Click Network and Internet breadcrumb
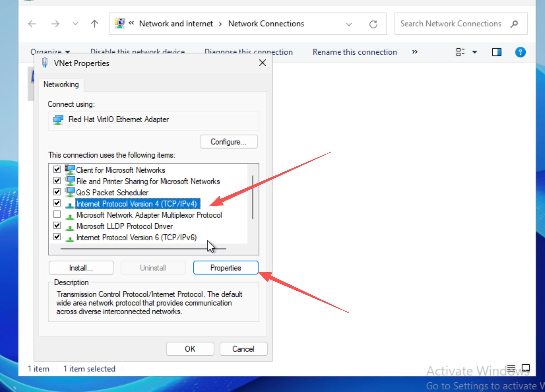545x392 pixels. click(176, 24)
